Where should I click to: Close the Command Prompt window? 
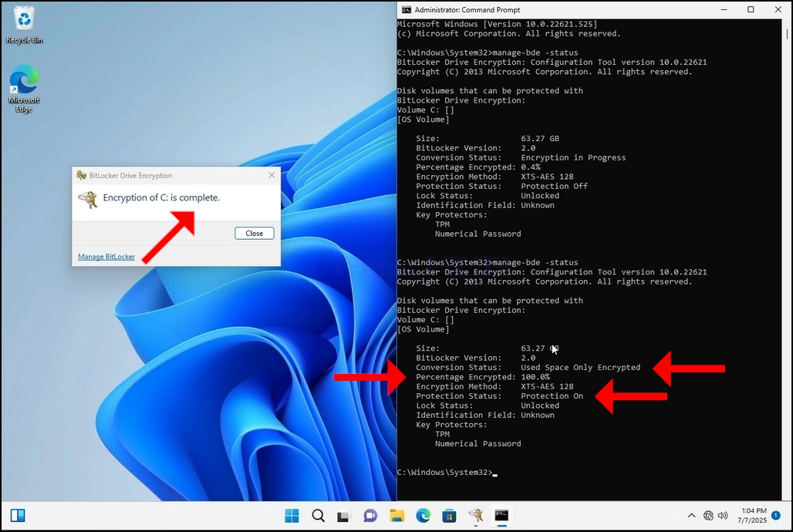click(x=778, y=9)
